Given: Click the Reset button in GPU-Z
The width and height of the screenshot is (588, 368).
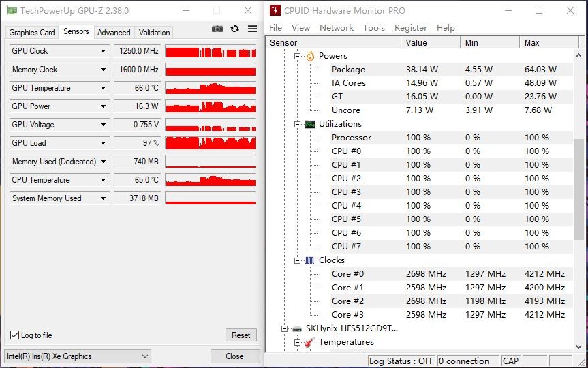Looking at the screenshot, I should (241, 335).
